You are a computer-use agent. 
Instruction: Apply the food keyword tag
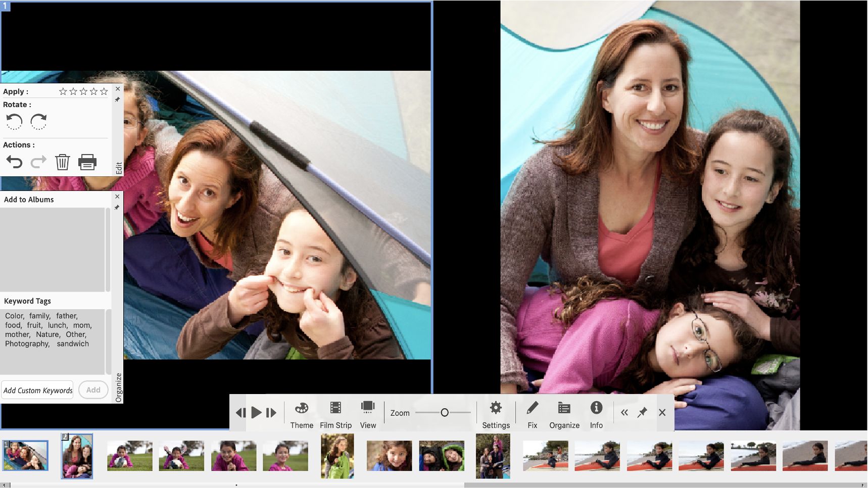tap(14, 325)
